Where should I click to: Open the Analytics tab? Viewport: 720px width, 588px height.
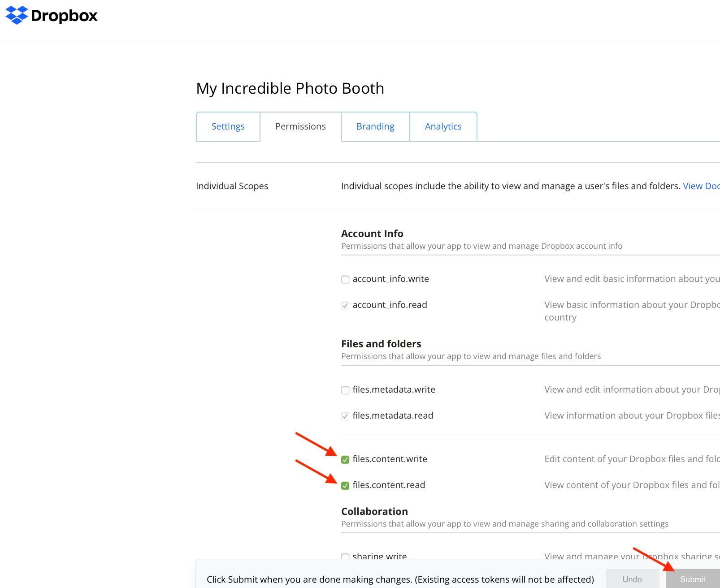[443, 126]
